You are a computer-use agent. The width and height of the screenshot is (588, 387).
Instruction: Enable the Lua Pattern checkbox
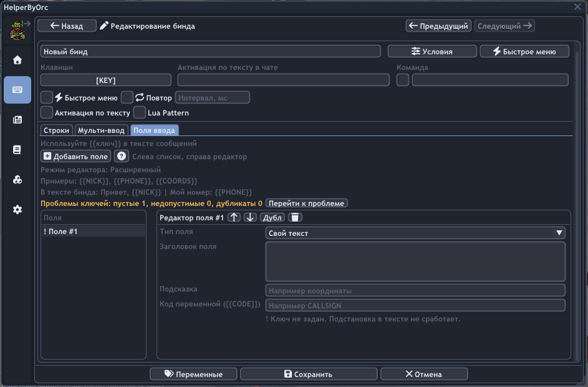coord(140,112)
